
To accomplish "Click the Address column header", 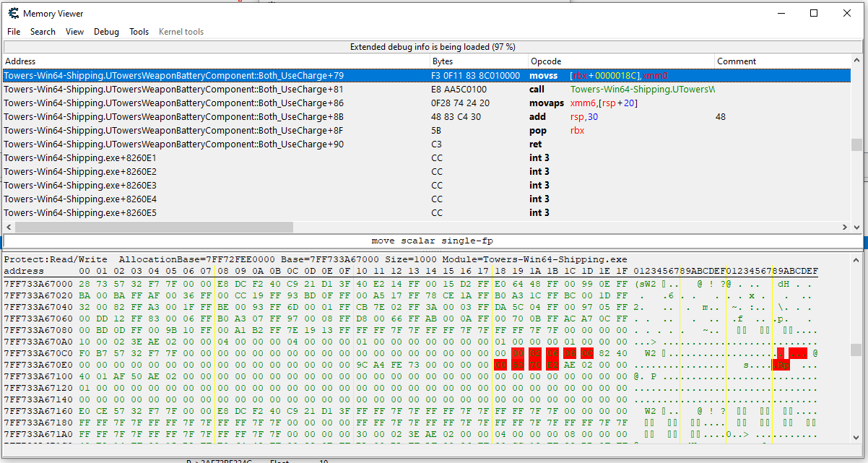I will (x=216, y=61).
